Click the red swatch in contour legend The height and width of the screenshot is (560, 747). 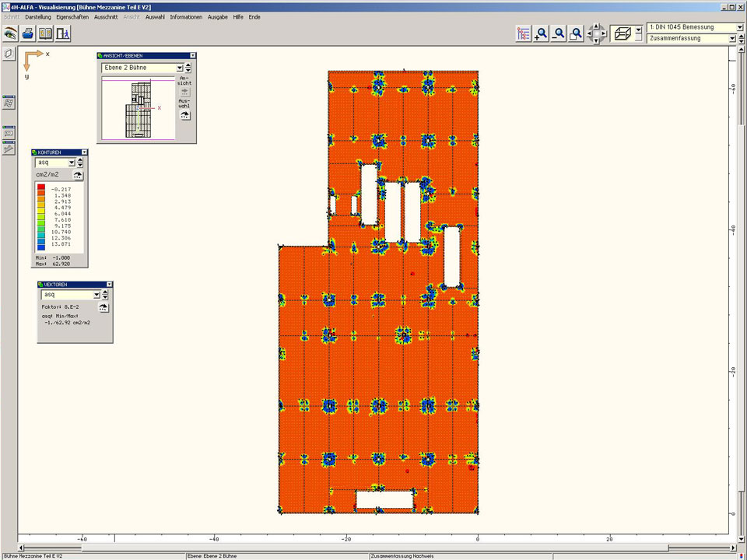(x=41, y=189)
